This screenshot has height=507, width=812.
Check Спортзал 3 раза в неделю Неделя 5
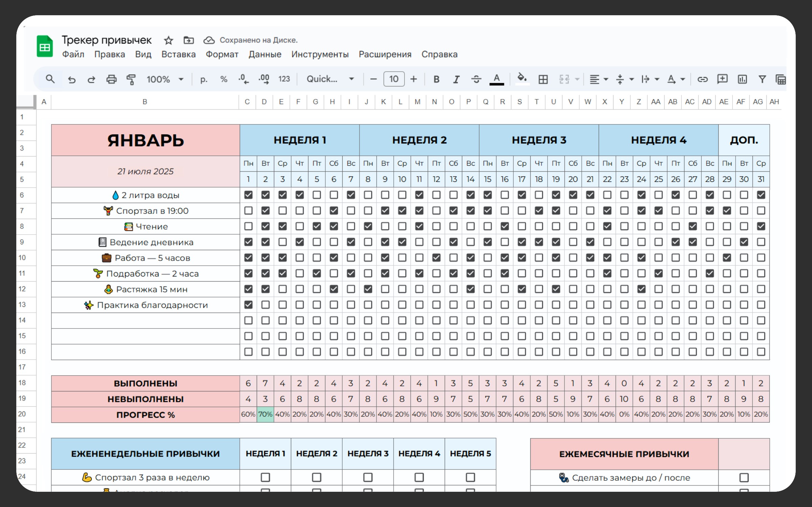point(470,477)
